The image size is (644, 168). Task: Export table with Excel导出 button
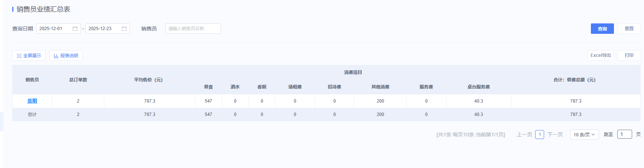click(x=601, y=55)
